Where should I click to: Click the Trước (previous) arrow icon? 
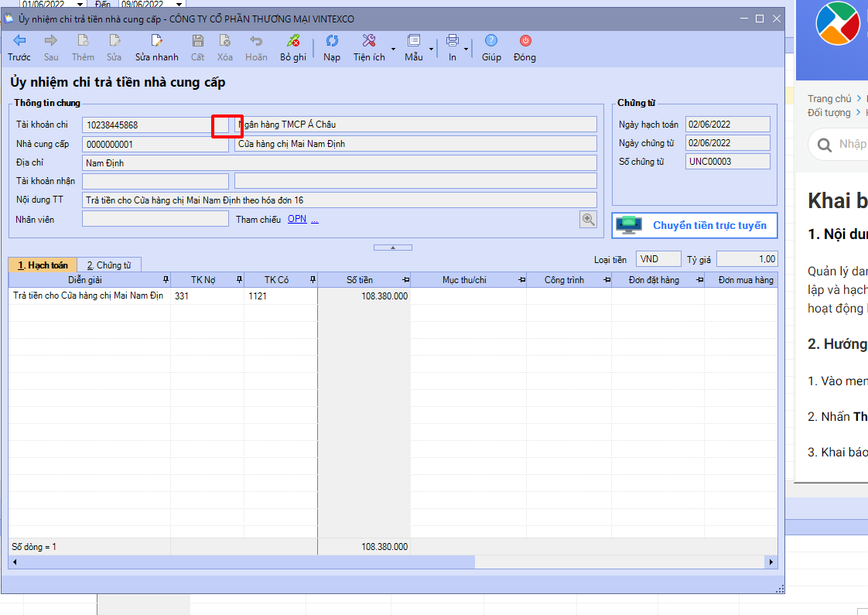pos(19,41)
